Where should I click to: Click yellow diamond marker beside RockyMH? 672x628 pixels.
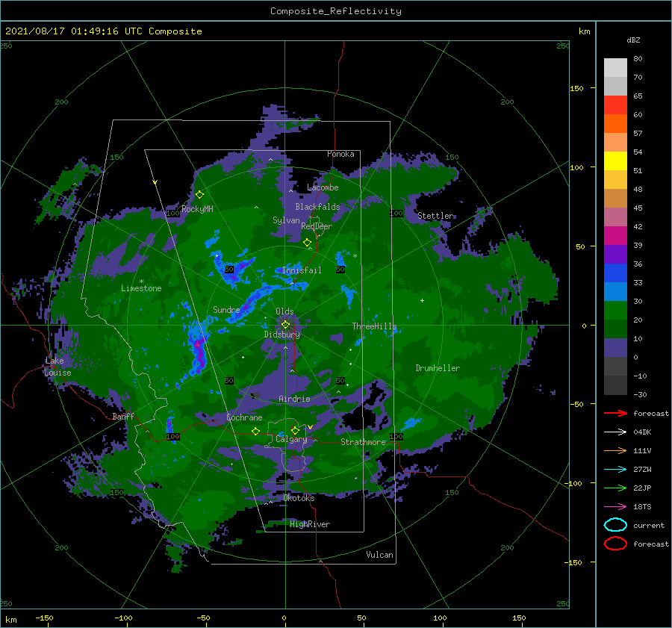pyautogui.click(x=199, y=195)
